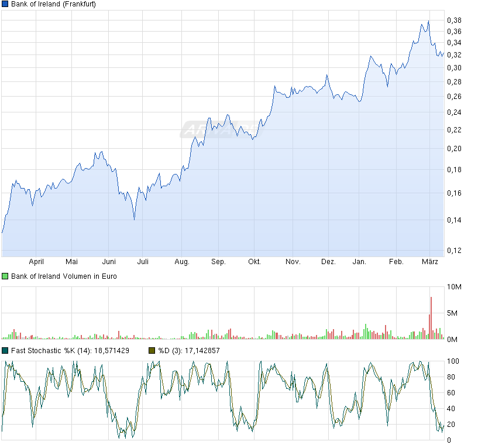478x448 pixels.
Task: Click the '%D (3): 17,142857' label
Action: tap(189, 351)
